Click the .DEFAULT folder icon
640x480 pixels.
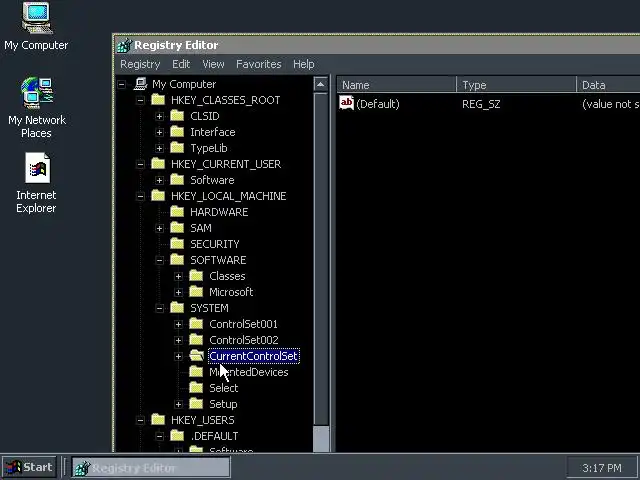[177, 436]
